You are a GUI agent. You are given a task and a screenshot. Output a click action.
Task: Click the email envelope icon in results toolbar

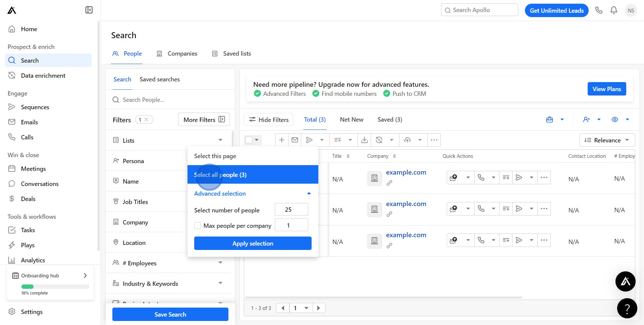[295, 140]
